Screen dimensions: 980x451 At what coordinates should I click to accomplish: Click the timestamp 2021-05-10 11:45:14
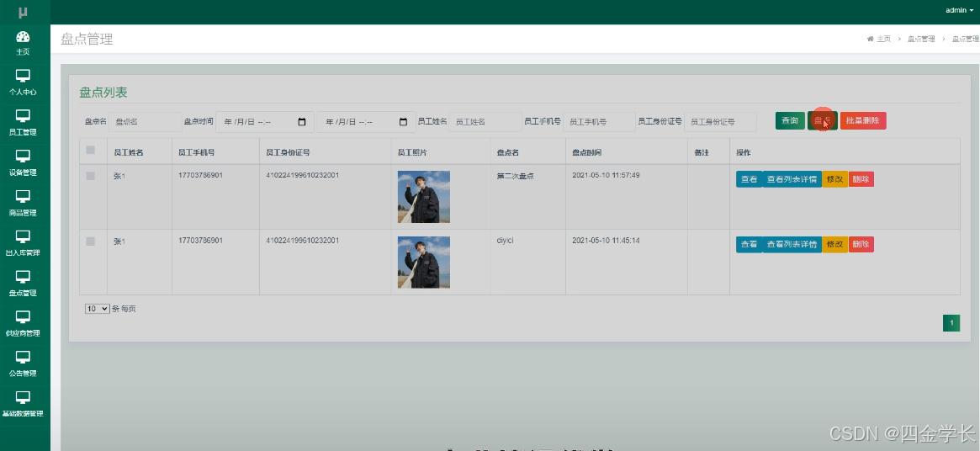pos(606,240)
